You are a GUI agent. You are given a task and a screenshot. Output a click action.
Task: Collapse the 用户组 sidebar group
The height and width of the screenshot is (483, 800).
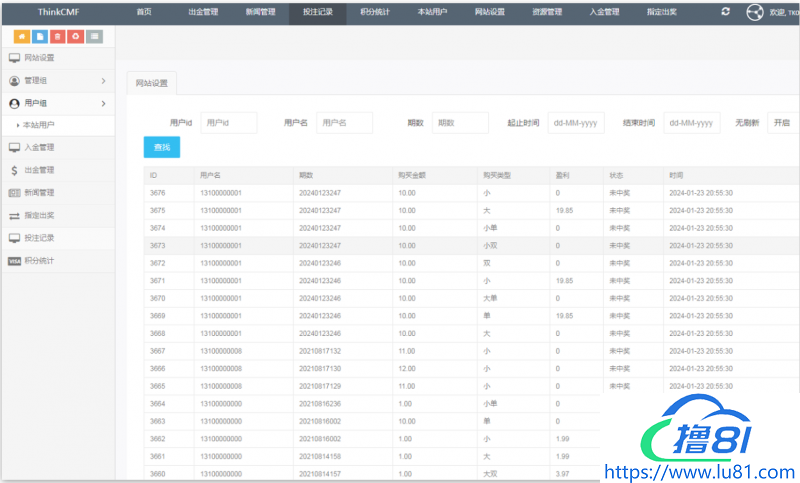point(58,103)
